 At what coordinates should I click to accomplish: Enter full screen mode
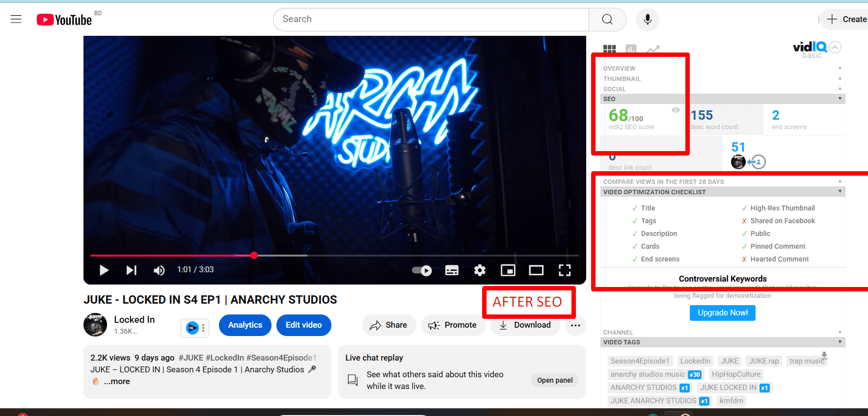(x=565, y=270)
